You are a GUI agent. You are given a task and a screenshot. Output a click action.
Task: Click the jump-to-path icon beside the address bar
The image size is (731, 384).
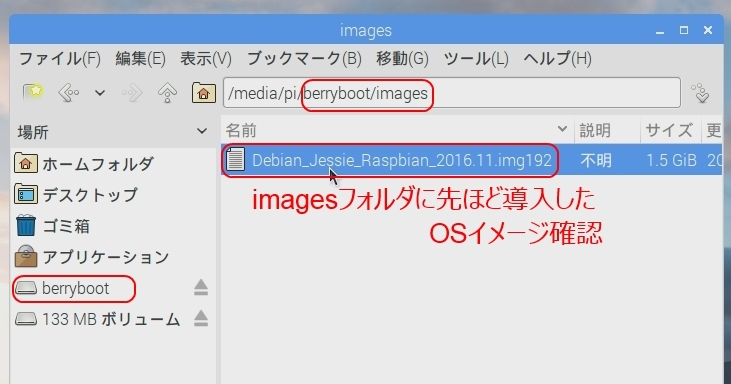(x=700, y=93)
